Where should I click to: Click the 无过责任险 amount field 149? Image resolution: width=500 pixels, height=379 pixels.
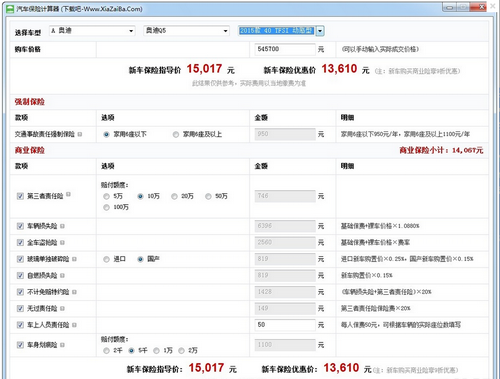coord(285,308)
